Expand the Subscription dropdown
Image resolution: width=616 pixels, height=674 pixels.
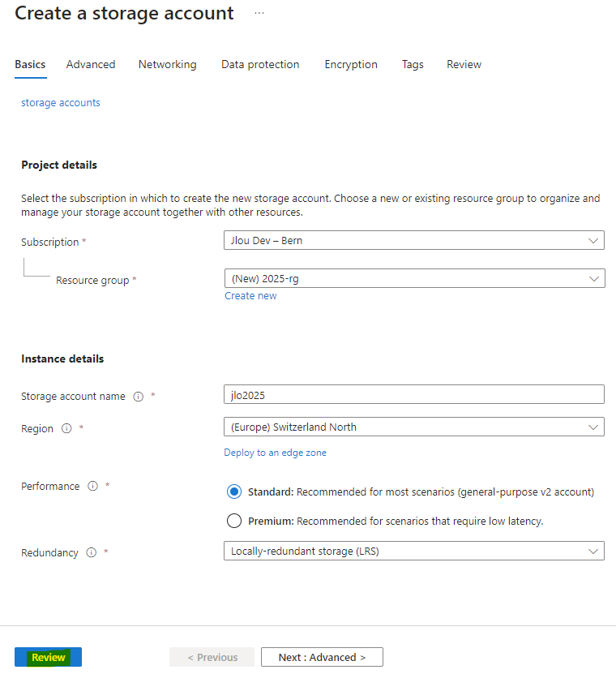[x=414, y=240]
